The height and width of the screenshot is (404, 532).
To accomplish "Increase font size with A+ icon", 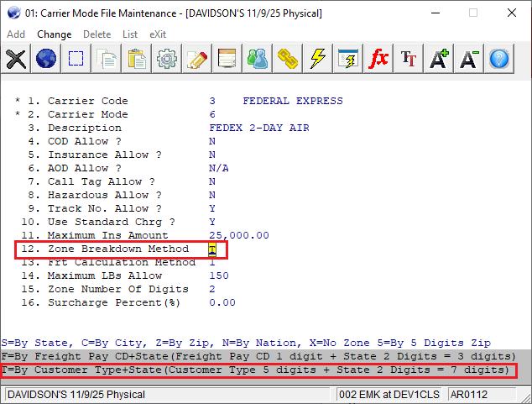I will point(439,59).
